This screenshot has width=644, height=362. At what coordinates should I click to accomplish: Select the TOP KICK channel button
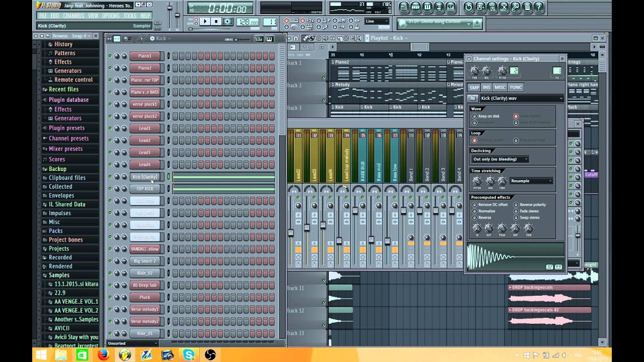point(144,189)
